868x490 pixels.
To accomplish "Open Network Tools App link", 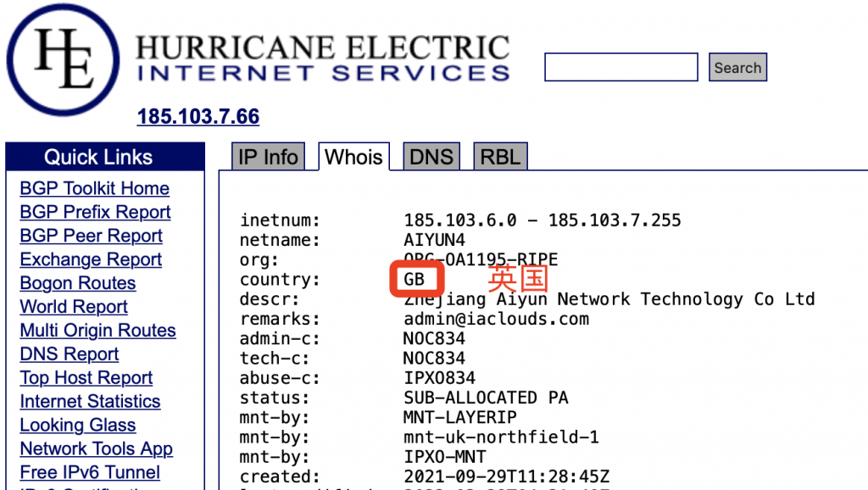I will pyautogui.click(x=97, y=449).
